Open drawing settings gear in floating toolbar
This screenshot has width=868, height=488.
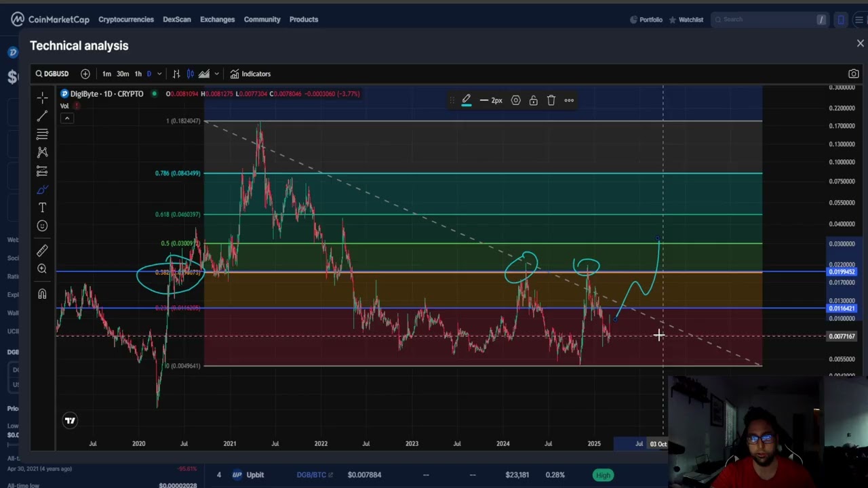(x=515, y=100)
